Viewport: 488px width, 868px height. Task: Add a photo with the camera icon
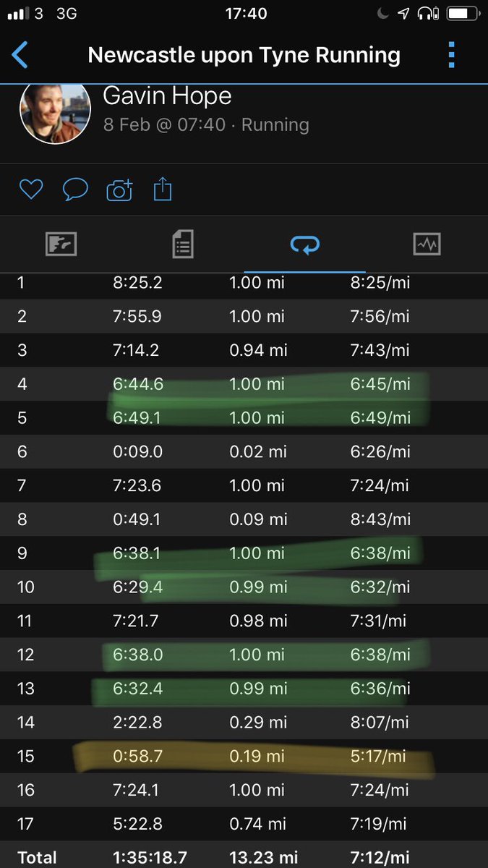click(119, 190)
